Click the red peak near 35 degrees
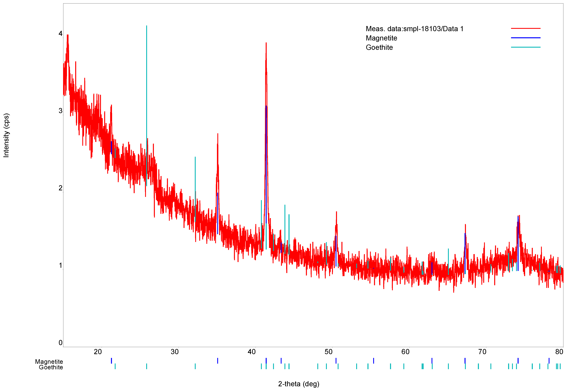Screen dimensions: 568x392 [x=218, y=135]
